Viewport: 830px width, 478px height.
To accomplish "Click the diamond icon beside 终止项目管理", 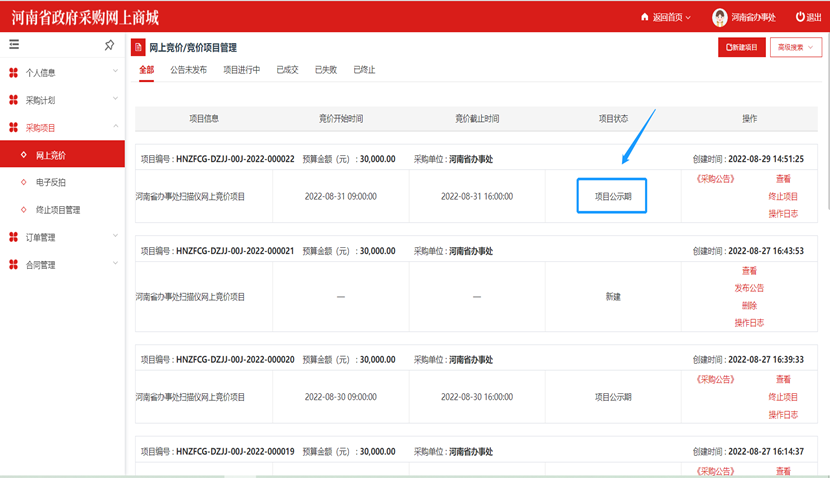I will pyautogui.click(x=23, y=210).
